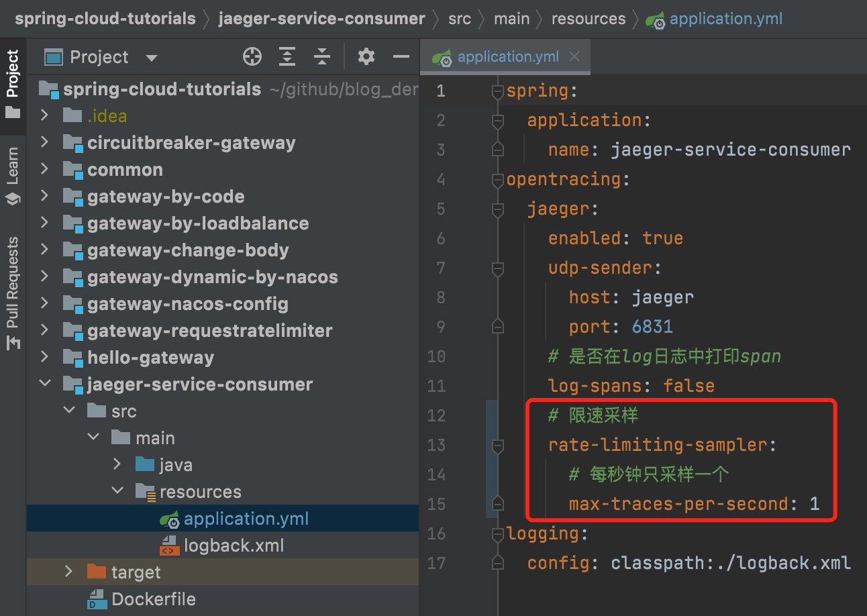Click the Collapse All icon in Project toolbar
Image resolution: width=867 pixels, height=616 pixels.
click(322, 57)
